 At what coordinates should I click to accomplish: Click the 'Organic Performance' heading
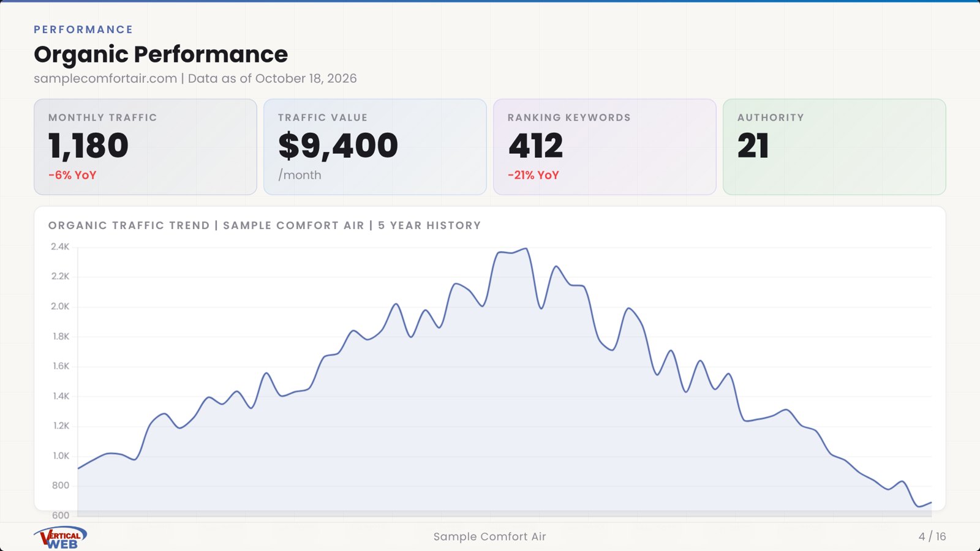[x=160, y=54]
